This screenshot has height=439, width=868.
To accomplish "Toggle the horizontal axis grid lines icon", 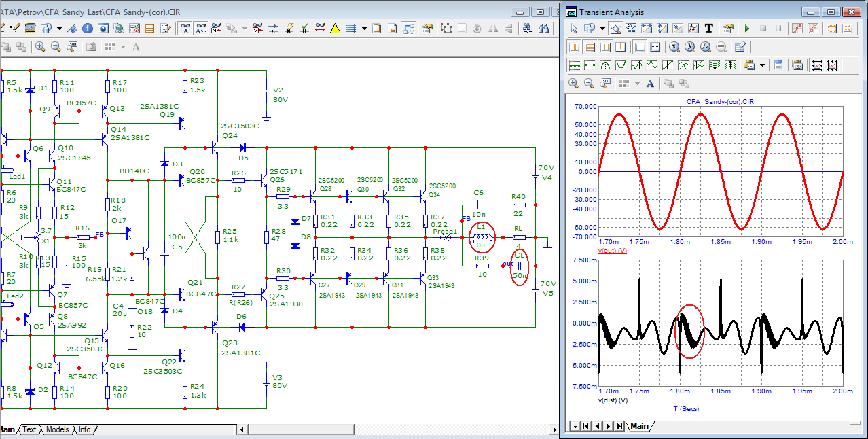I will click(574, 47).
